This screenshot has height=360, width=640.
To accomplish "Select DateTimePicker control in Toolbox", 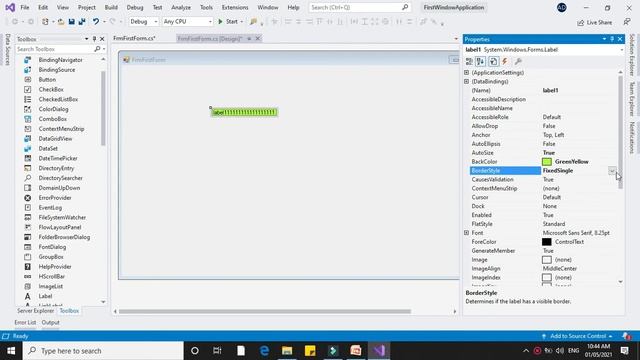I will point(58,158).
